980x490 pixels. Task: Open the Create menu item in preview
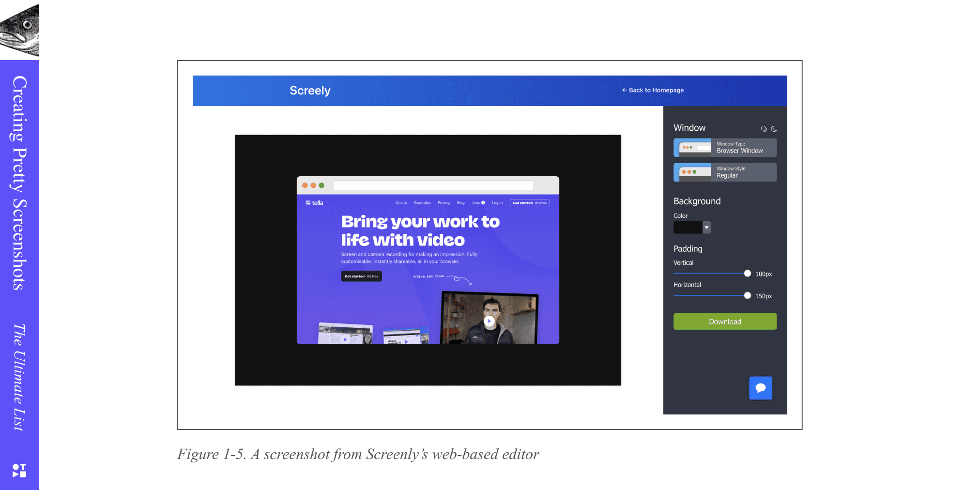click(401, 203)
